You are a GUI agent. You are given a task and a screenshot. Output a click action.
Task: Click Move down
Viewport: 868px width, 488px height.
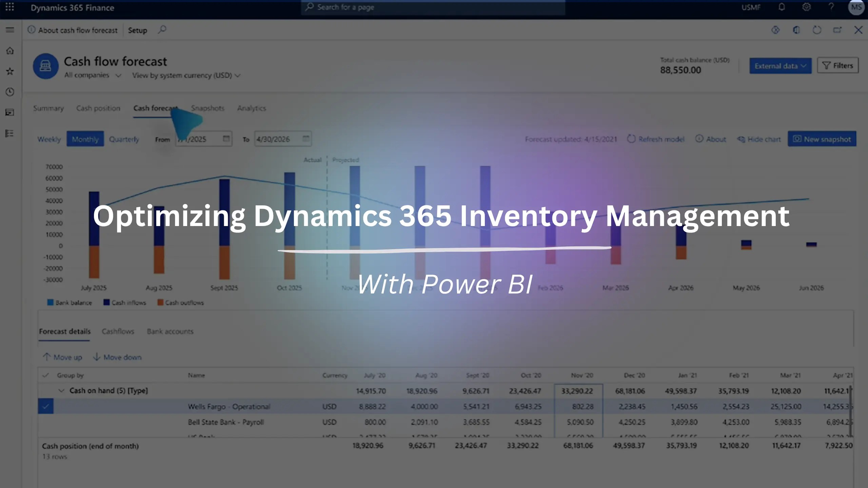pyautogui.click(x=117, y=357)
